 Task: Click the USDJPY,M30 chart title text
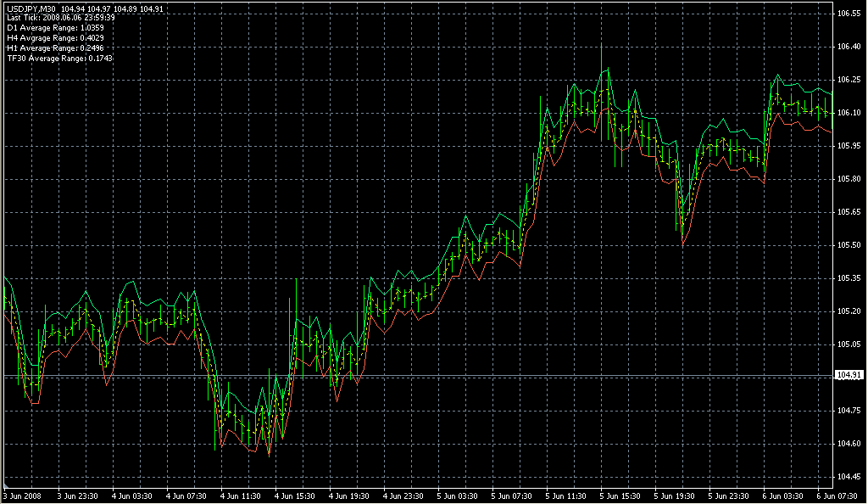pyautogui.click(x=32, y=8)
